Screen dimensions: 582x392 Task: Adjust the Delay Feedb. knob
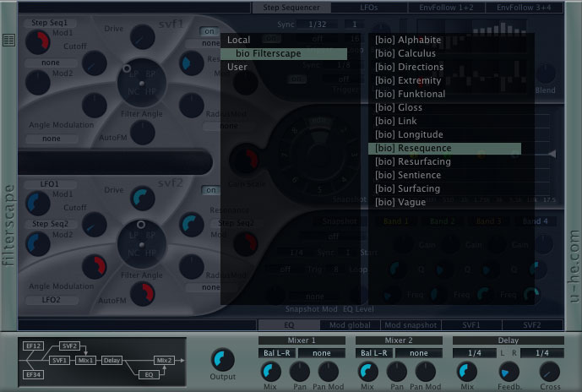point(509,372)
